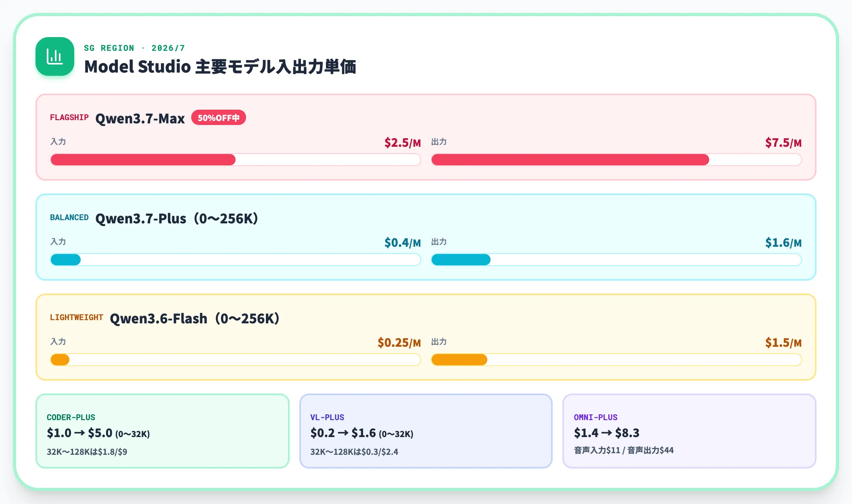
Task: Click the Qwen3.7-Max input price bar
Action: coord(236,160)
